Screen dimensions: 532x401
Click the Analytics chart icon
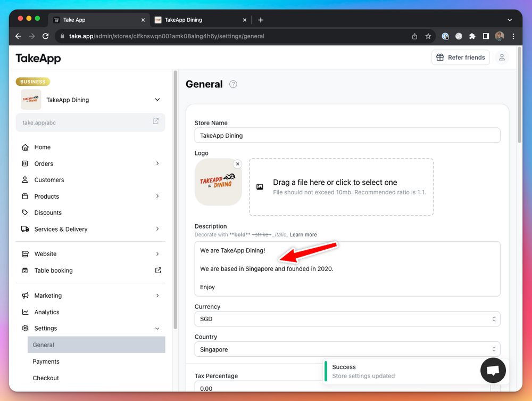tap(25, 312)
